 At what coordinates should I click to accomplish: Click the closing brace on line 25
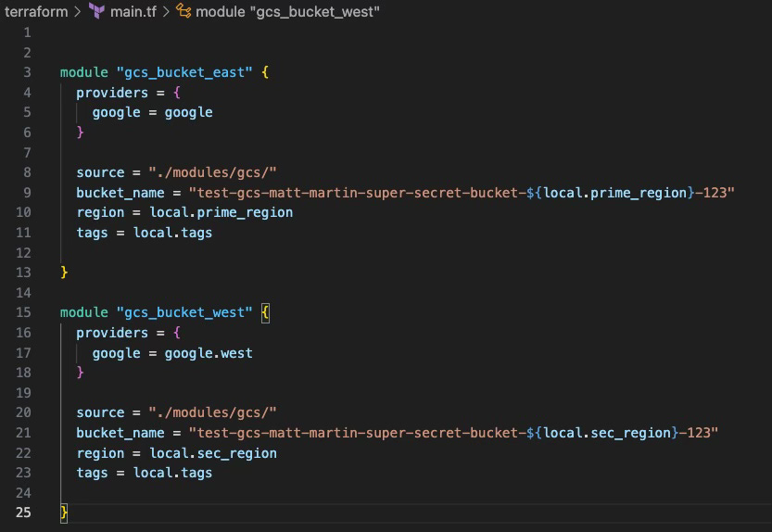click(x=64, y=513)
